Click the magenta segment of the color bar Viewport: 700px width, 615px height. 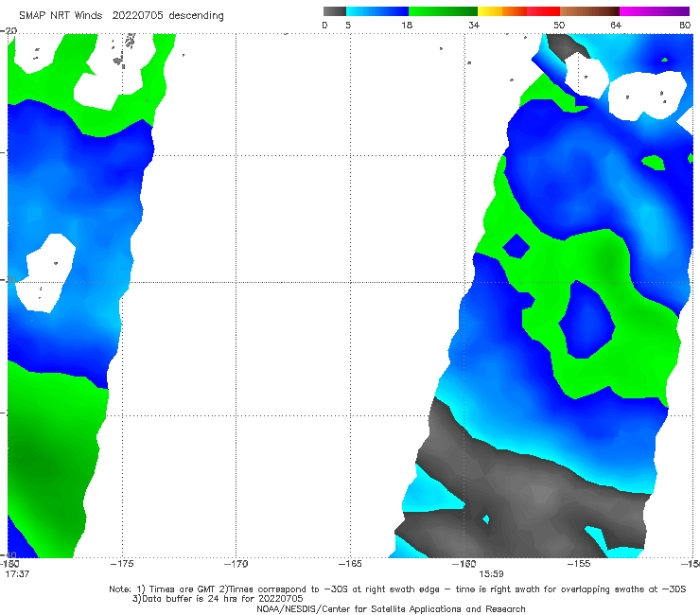point(655,11)
